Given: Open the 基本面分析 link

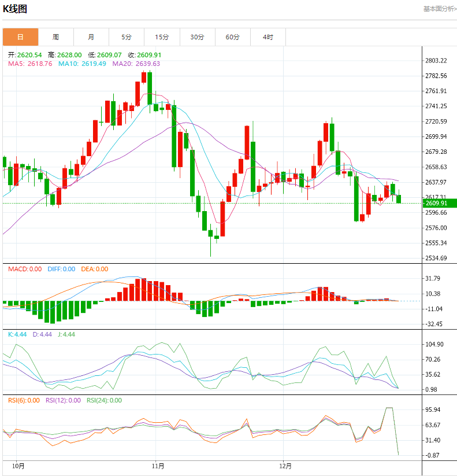Looking at the screenshot, I should pyautogui.click(x=440, y=9).
